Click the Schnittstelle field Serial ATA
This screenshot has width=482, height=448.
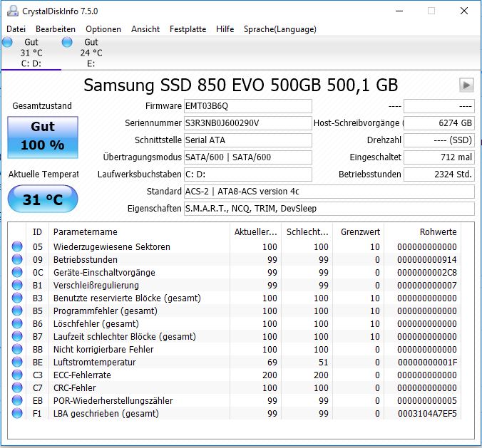click(x=247, y=140)
